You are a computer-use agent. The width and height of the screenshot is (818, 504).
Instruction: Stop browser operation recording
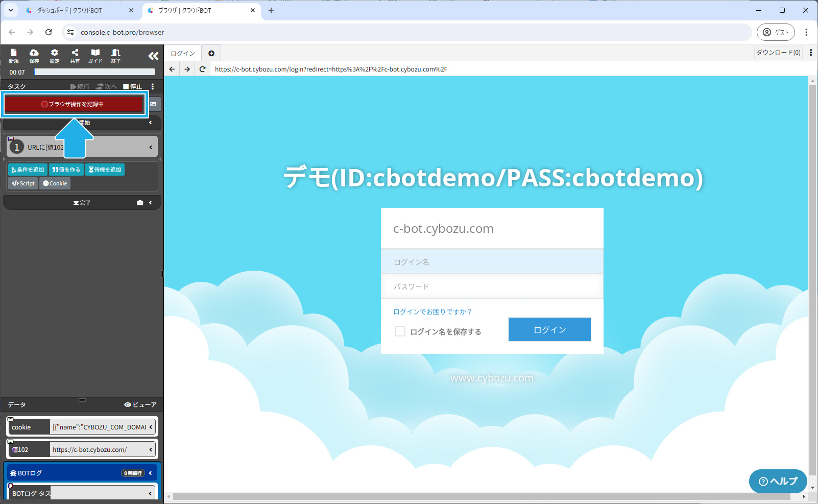(x=74, y=104)
